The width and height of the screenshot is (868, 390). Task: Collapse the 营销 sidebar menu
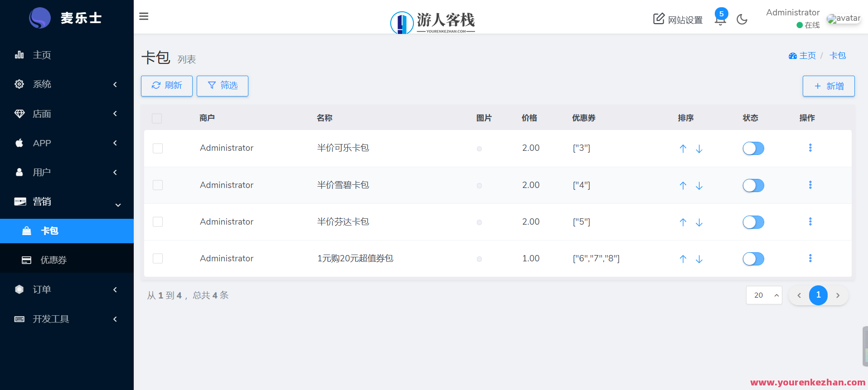(x=67, y=202)
